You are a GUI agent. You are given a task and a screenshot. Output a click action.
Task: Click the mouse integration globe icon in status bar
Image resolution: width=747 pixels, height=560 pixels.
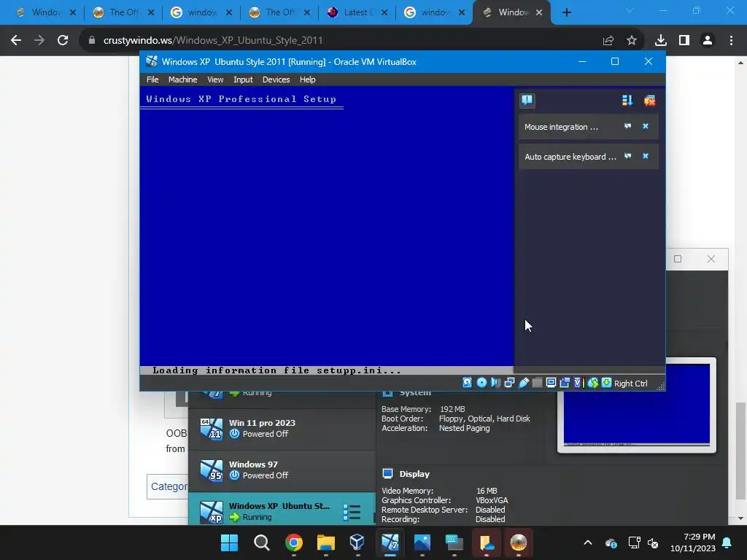pos(592,383)
